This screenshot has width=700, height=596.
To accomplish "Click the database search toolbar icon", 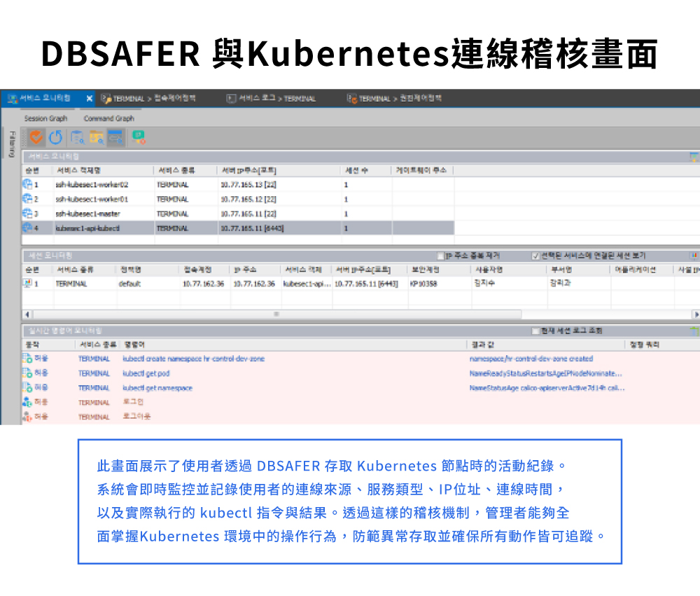I will pyautogui.click(x=77, y=137).
